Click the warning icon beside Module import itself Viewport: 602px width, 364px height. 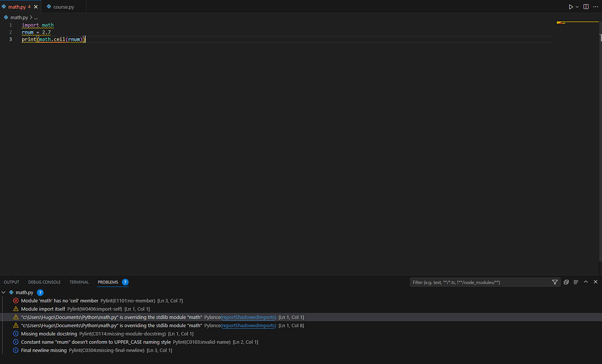tap(15, 308)
